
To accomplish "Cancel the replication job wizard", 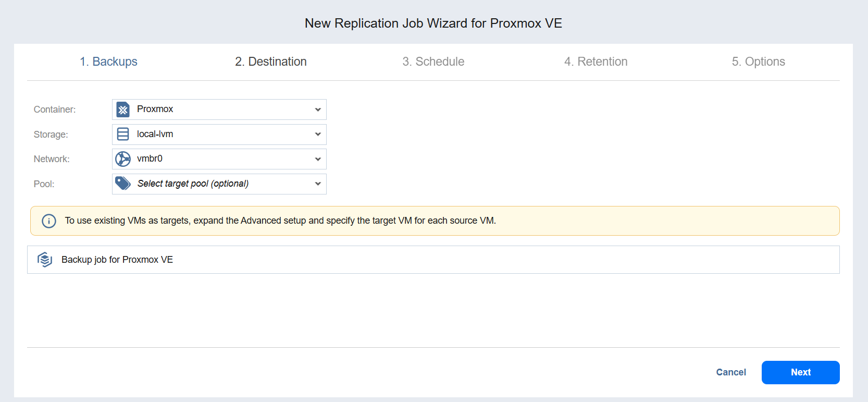I will [731, 372].
